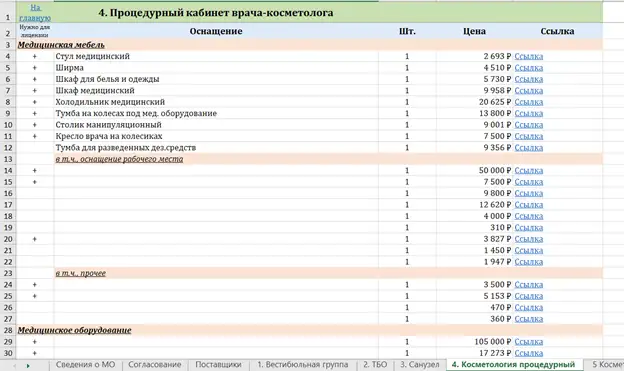The width and height of the screenshot is (624, 371).
Task: Switch to the Сведения о МО tab
Action: (x=85, y=365)
